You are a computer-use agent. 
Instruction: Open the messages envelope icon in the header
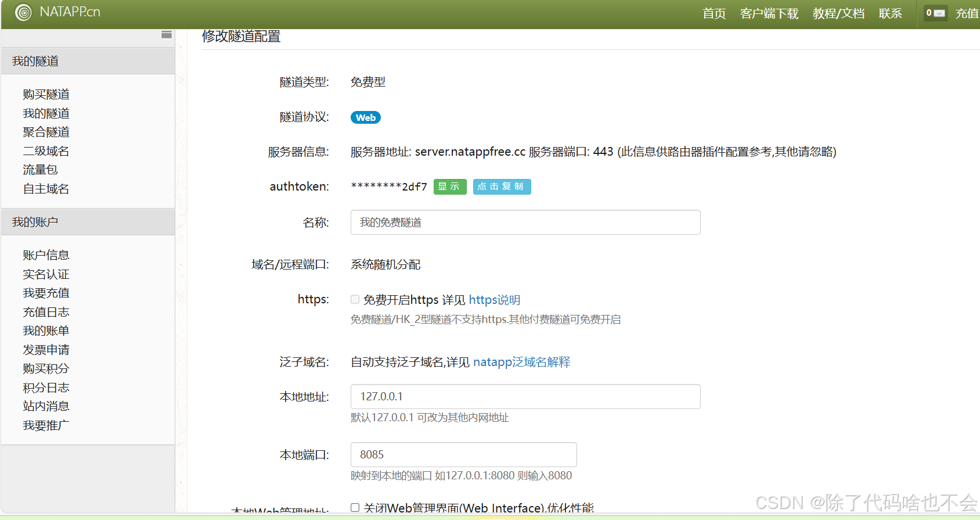point(935,13)
